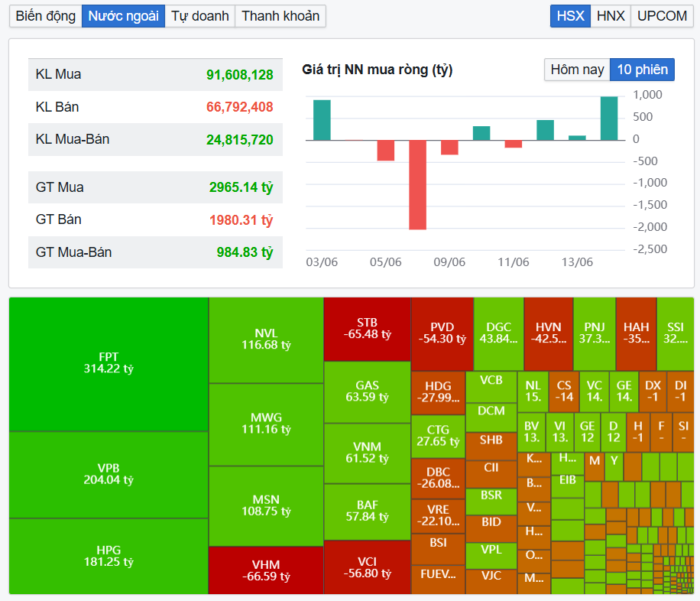Select the VCI -56.80 tỷ tile
The image size is (700, 601).
(x=367, y=567)
